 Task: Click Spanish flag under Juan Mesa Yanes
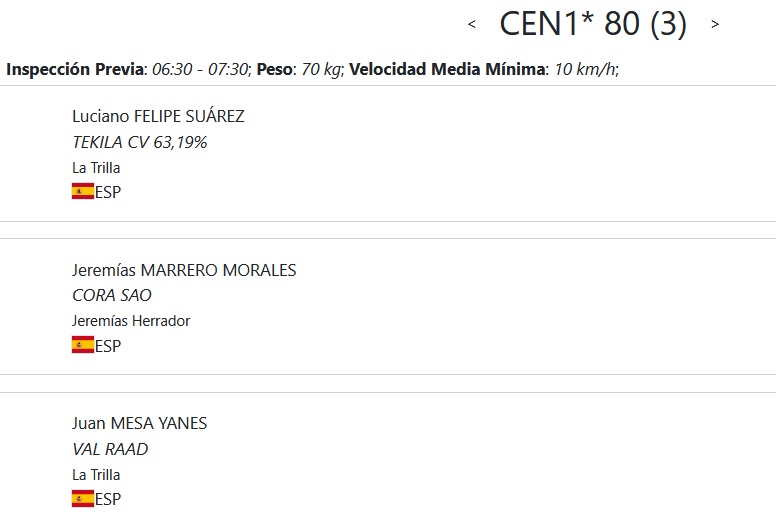(x=83, y=498)
